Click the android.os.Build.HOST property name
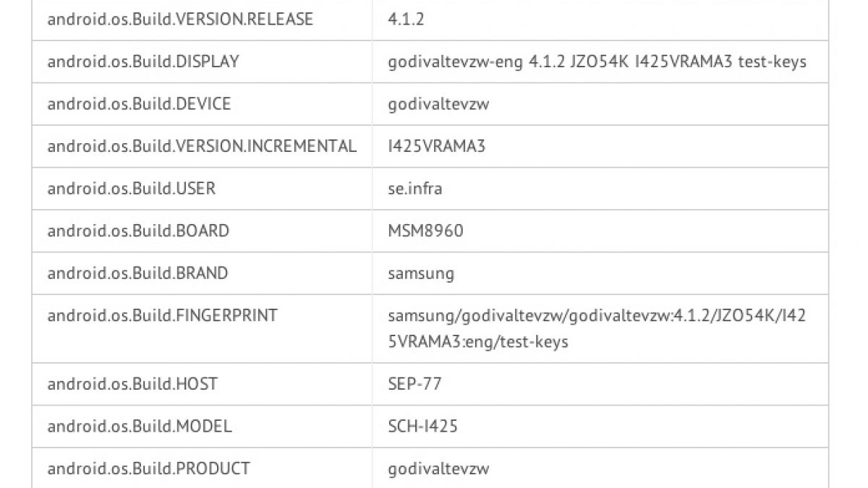 point(132,384)
